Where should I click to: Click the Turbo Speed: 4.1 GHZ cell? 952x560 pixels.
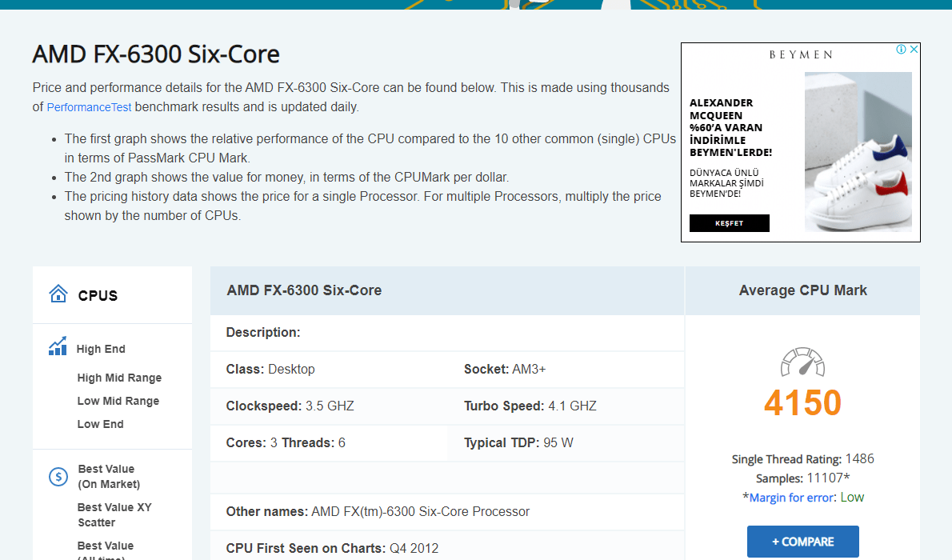530,406
